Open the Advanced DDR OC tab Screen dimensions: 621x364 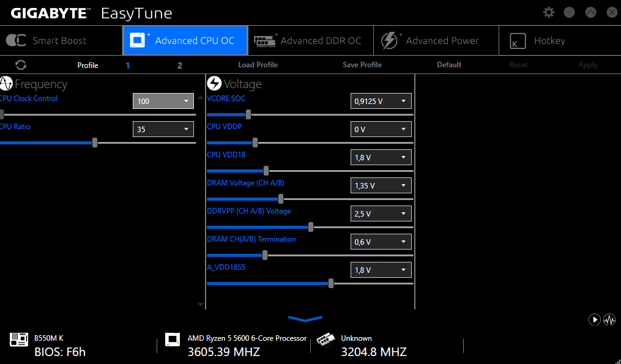(311, 40)
